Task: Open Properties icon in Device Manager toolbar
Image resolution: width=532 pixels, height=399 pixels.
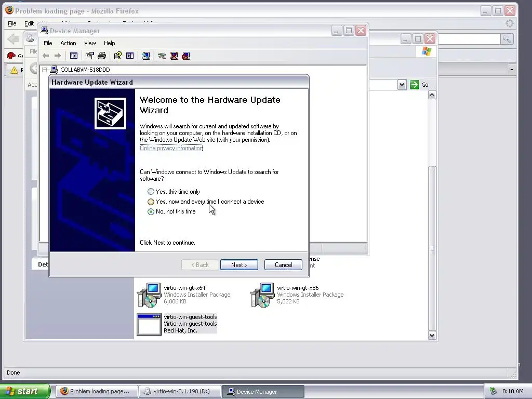Action: pos(89,56)
